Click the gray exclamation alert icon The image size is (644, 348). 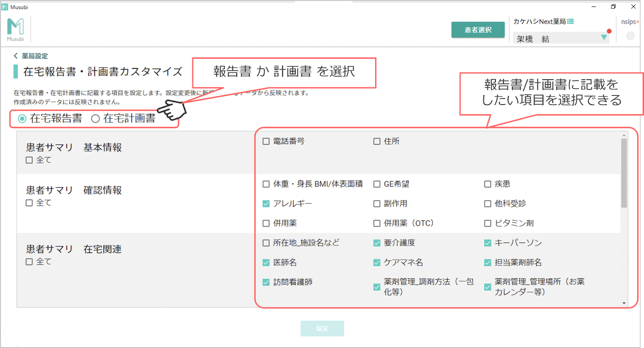click(x=630, y=36)
